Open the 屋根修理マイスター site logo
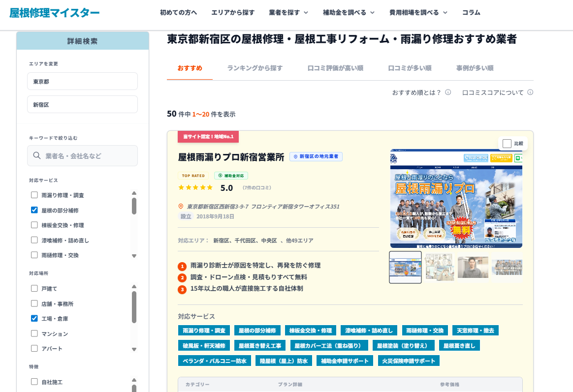573x392 pixels. (x=54, y=13)
